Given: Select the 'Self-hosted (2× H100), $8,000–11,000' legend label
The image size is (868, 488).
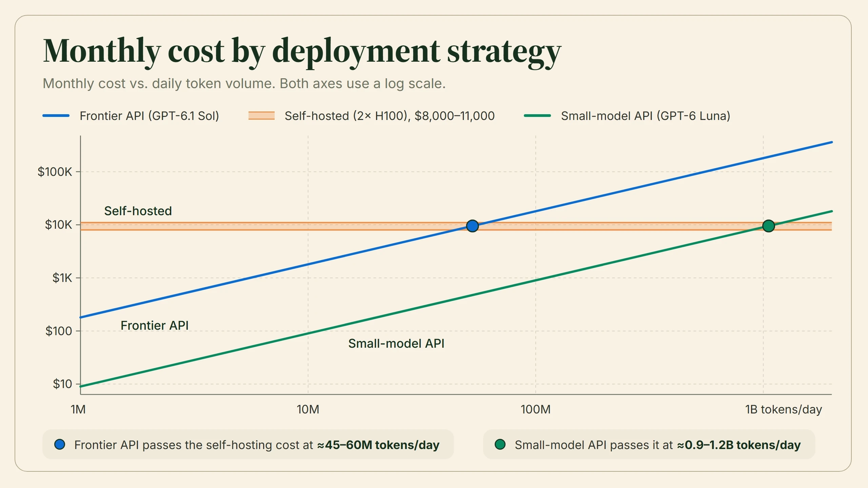Looking at the screenshot, I should tap(390, 116).
